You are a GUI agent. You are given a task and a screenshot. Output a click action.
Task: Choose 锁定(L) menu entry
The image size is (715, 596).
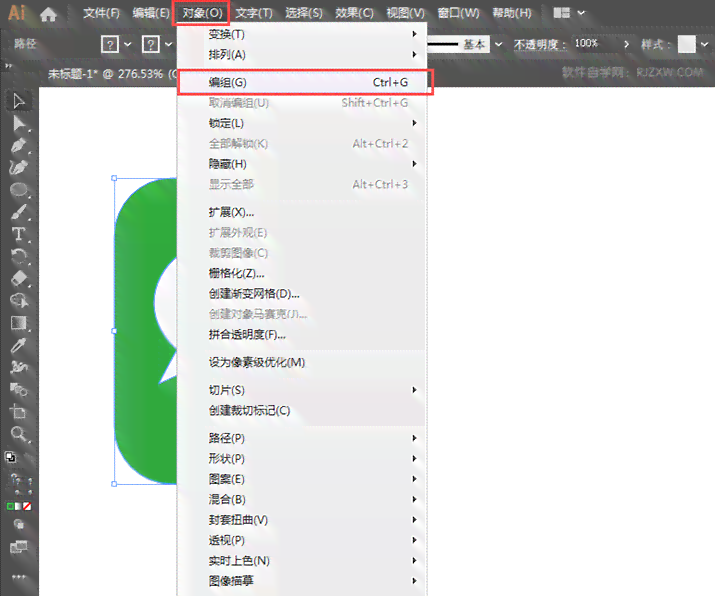tap(302, 123)
